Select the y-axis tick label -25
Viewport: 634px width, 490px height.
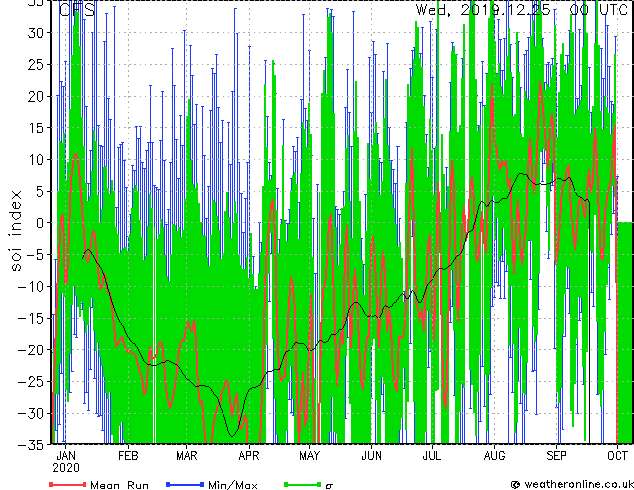pos(31,381)
